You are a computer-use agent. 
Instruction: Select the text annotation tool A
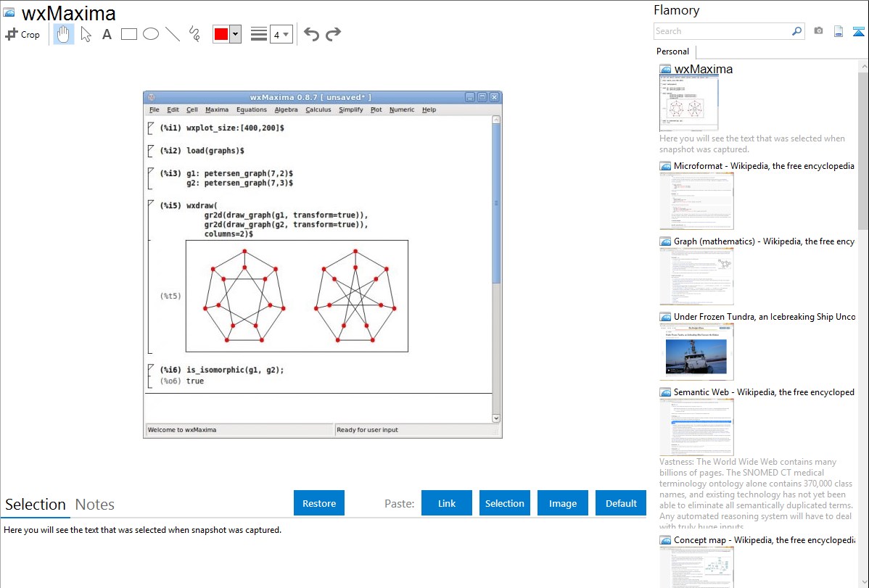pyautogui.click(x=107, y=34)
